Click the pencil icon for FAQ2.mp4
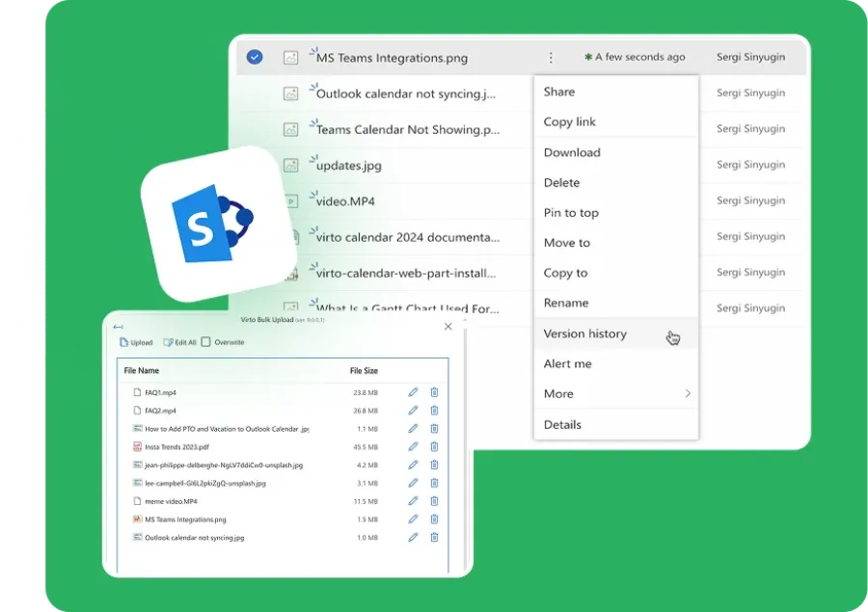This screenshot has height=612, width=868. tap(413, 411)
